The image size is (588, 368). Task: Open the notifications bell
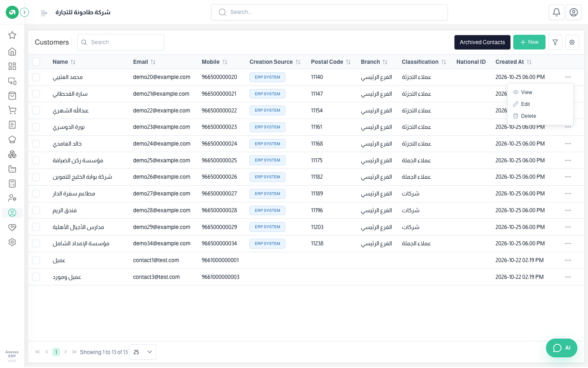click(x=557, y=12)
